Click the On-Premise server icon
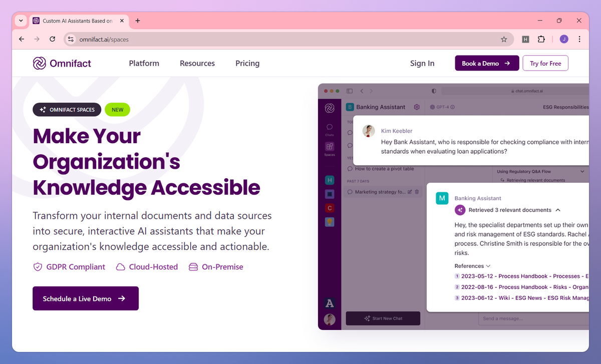601x364 pixels. pyautogui.click(x=193, y=267)
